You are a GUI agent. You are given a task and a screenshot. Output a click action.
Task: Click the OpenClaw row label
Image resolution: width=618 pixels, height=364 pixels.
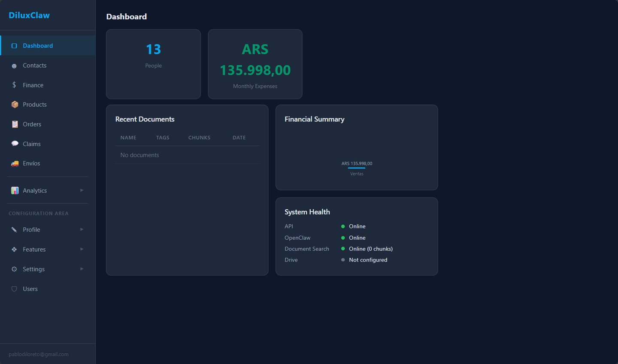(297, 238)
